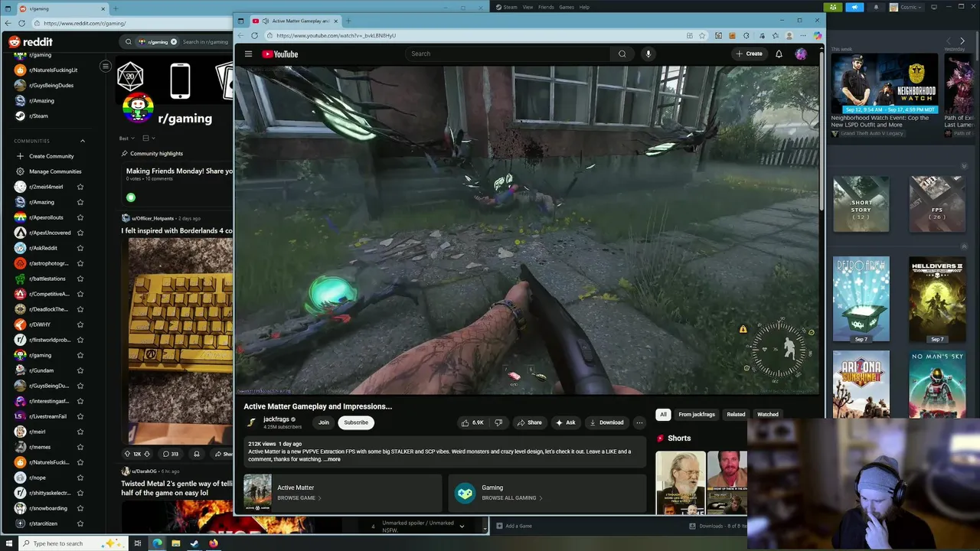
Task: Select the Related filter chip
Action: click(x=736, y=415)
